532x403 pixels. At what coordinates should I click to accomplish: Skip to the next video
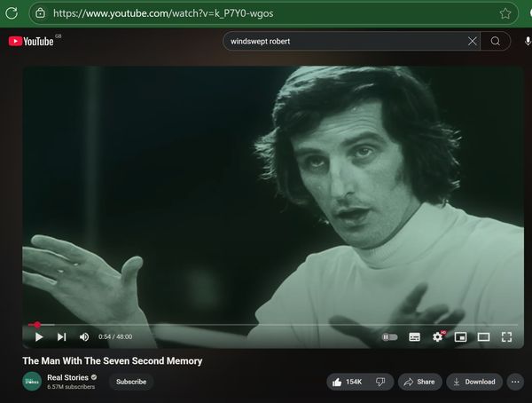click(x=61, y=336)
